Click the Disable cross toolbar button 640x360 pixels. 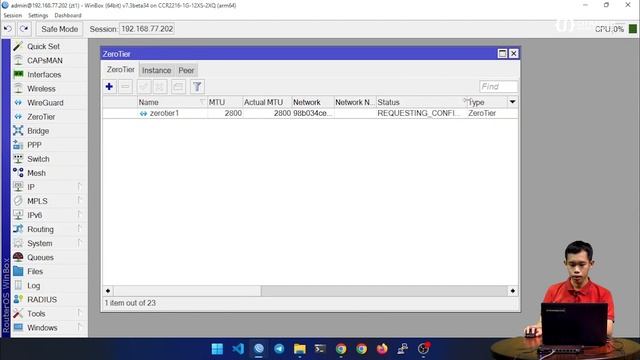160,87
